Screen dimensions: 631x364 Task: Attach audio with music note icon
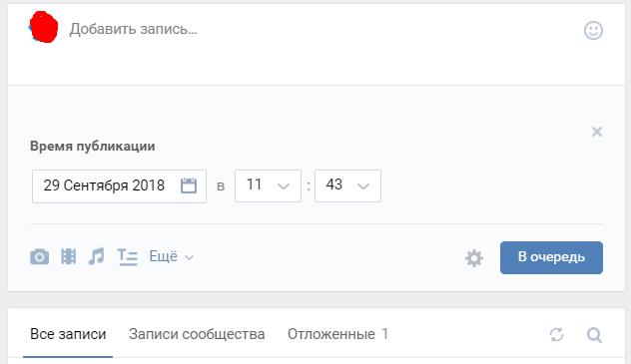[x=96, y=256]
